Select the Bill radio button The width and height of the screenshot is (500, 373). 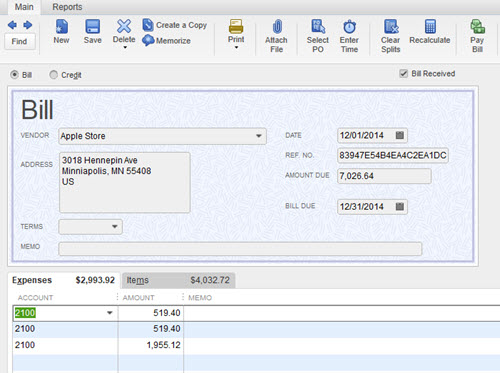click(14, 75)
